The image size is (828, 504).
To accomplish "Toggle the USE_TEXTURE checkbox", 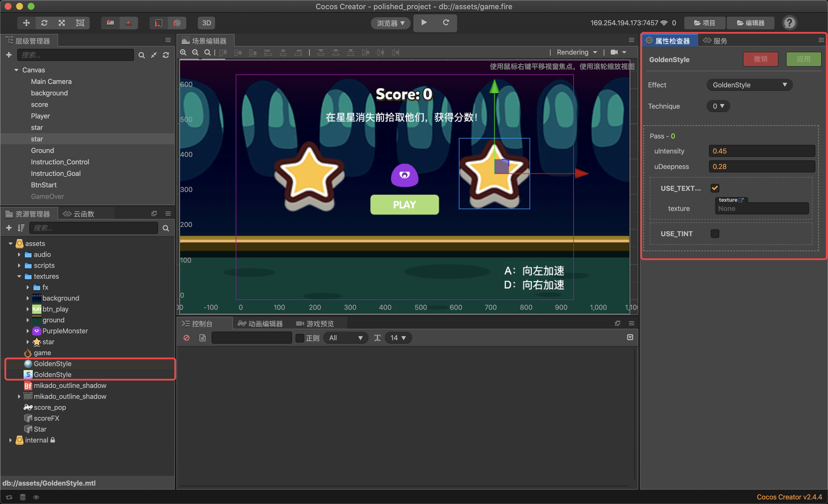I will (714, 188).
